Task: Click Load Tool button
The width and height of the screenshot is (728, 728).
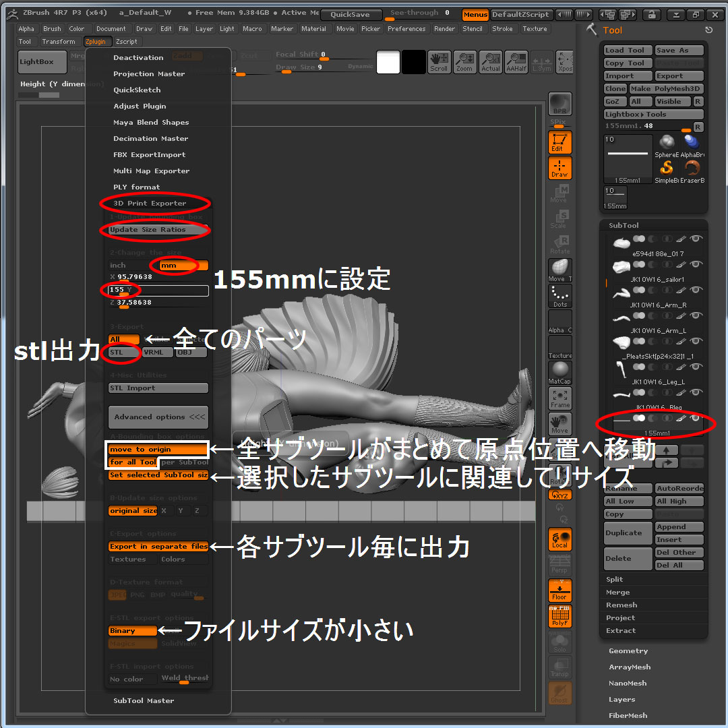Action: (x=628, y=50)
